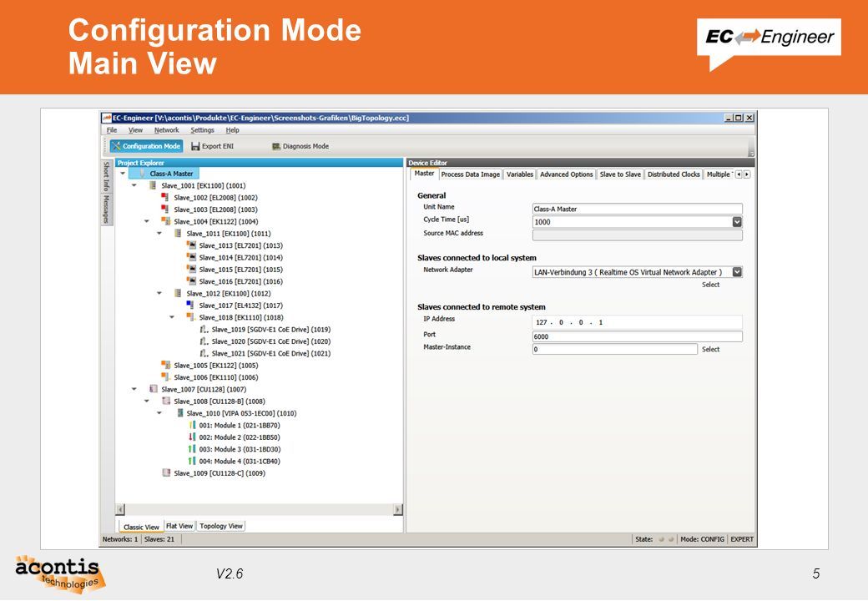Click the red icon of Slave_1003 [EL2008]
868x601 pixels.
tap(165, 210)
